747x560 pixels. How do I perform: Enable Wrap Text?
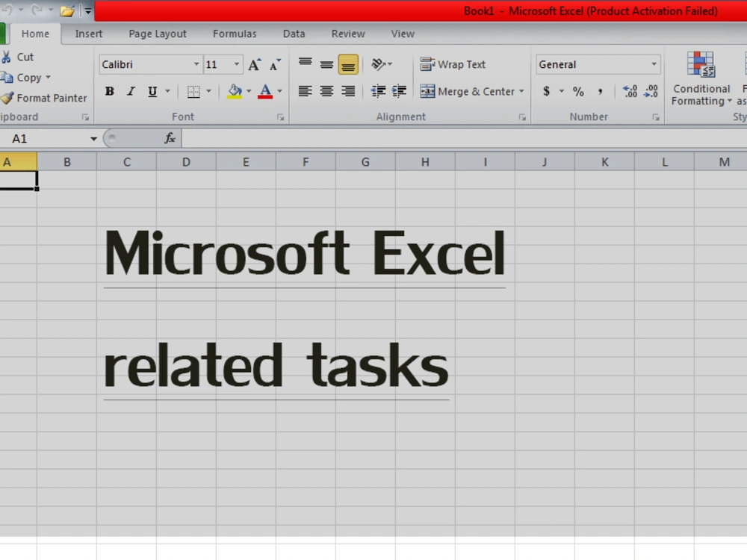pos(453,64)
